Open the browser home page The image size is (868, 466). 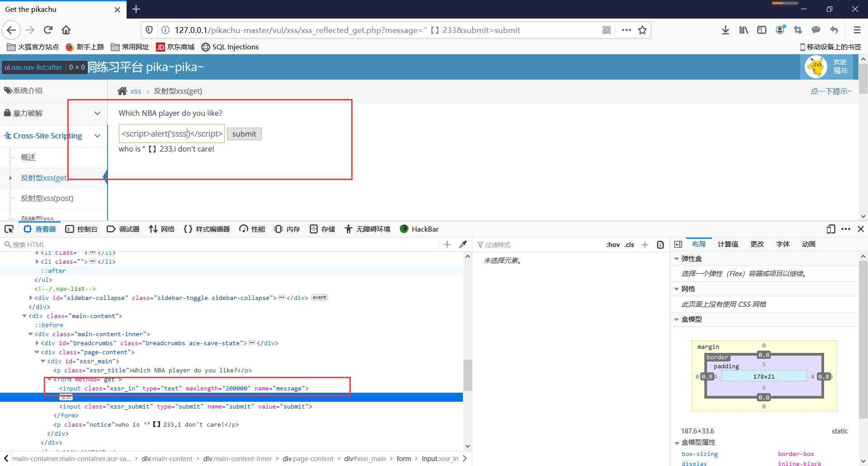pyautogui.click(x=66, y=30)
